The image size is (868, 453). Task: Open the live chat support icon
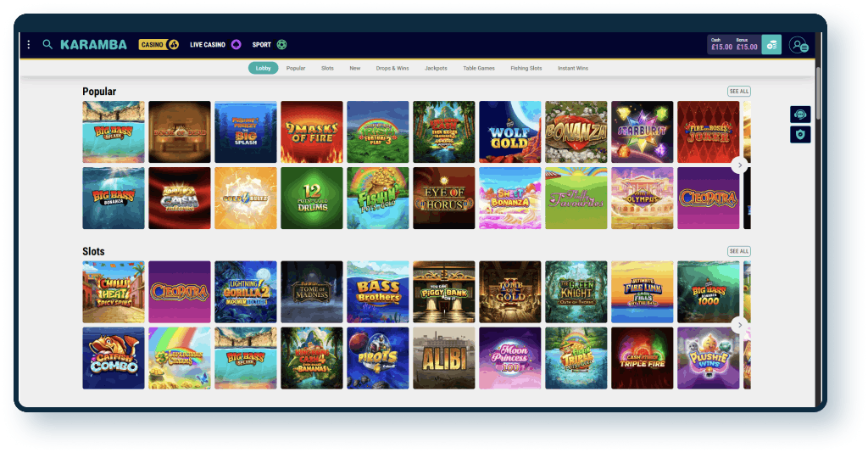pyautogui.click(x=800, y=114)
